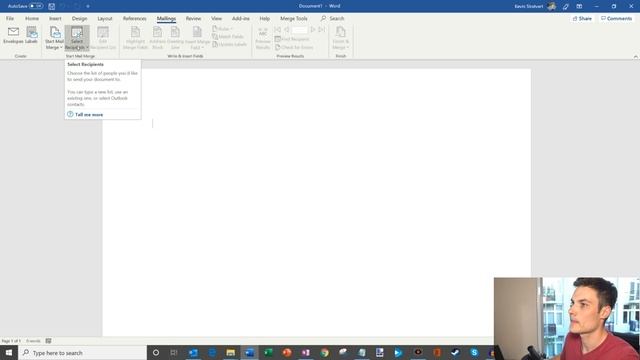640x360 pixels.
Task: Click the pen icon in title bar
Action: point(566,6)
